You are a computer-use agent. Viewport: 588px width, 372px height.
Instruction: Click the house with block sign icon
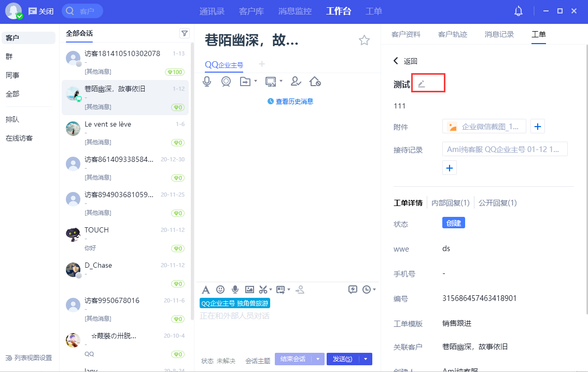click(x=315, y=81)
